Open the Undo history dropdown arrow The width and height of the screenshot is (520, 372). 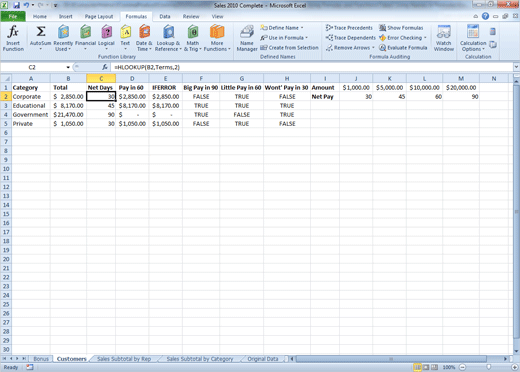[33, 5]
